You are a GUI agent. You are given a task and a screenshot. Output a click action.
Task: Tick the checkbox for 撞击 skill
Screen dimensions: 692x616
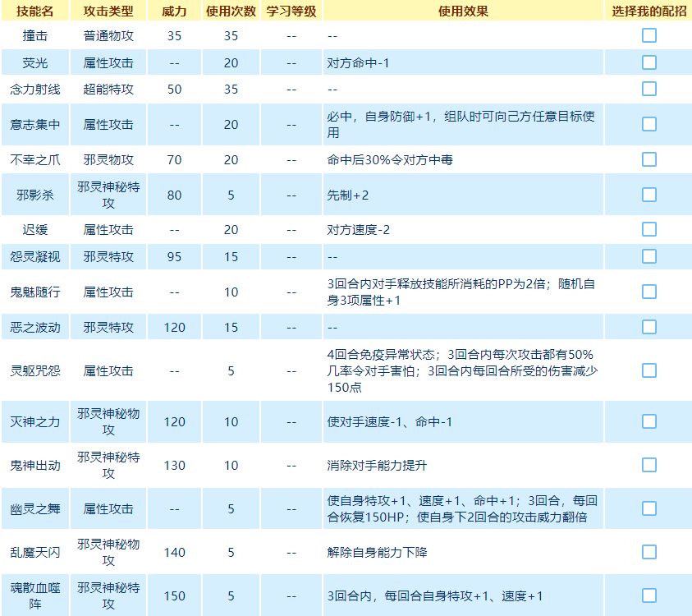pos(648,36)
